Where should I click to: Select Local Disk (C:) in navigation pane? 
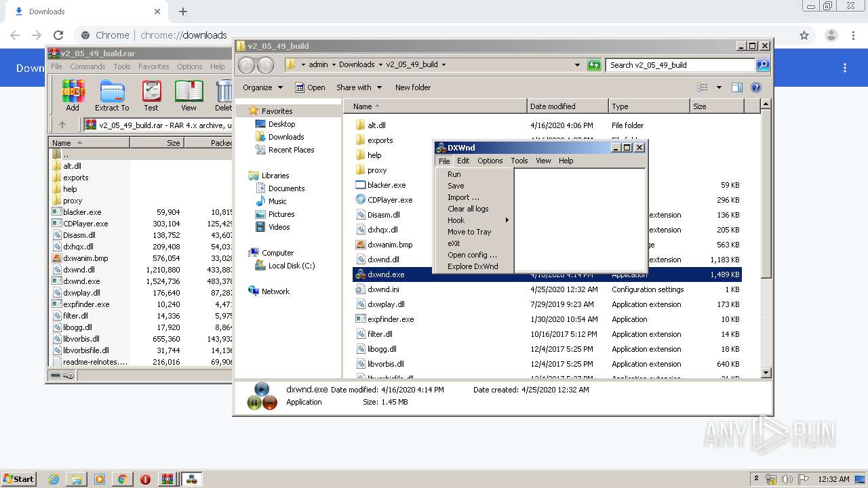coord(292,266)
